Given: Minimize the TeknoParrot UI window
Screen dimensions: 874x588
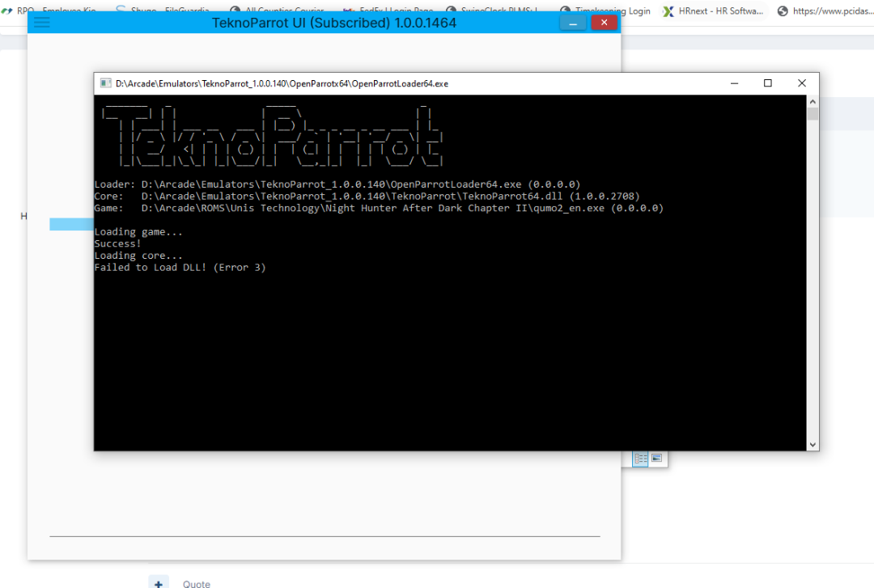Looking at the screenshot, I should pos(573,23).
